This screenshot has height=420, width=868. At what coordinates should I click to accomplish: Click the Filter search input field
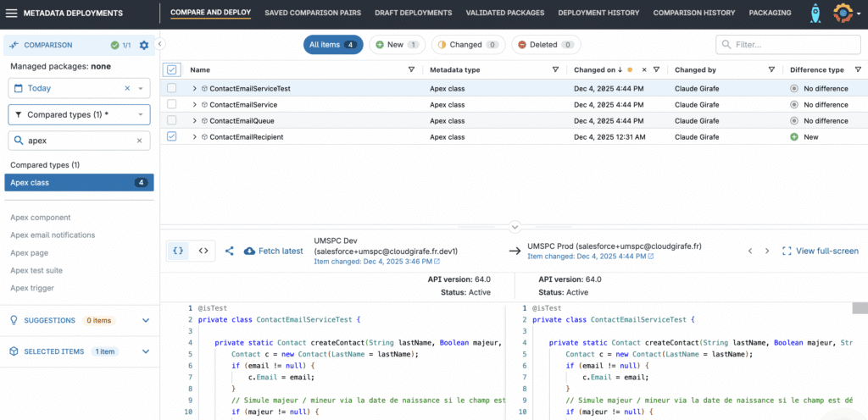pos(787,45)
